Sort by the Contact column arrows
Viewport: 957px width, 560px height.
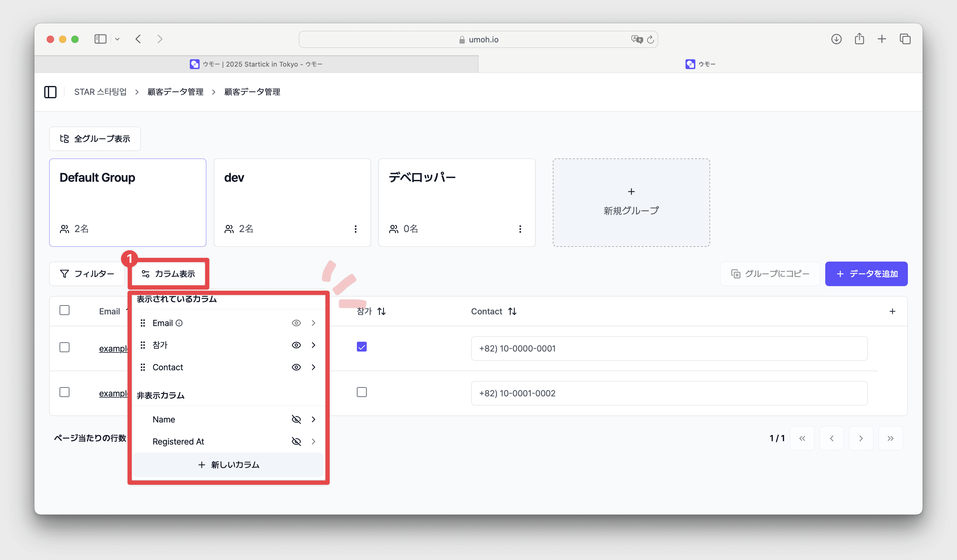click(x=512, y=311)
